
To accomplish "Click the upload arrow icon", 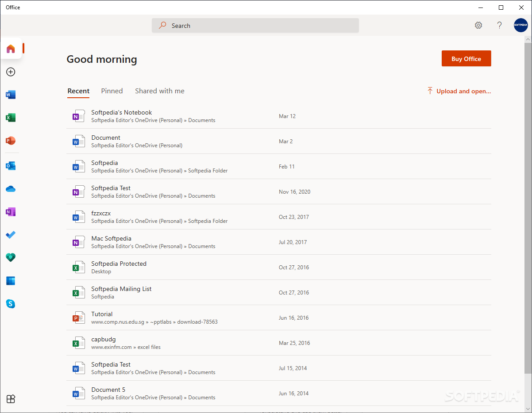I will click(x=430, y=91).
